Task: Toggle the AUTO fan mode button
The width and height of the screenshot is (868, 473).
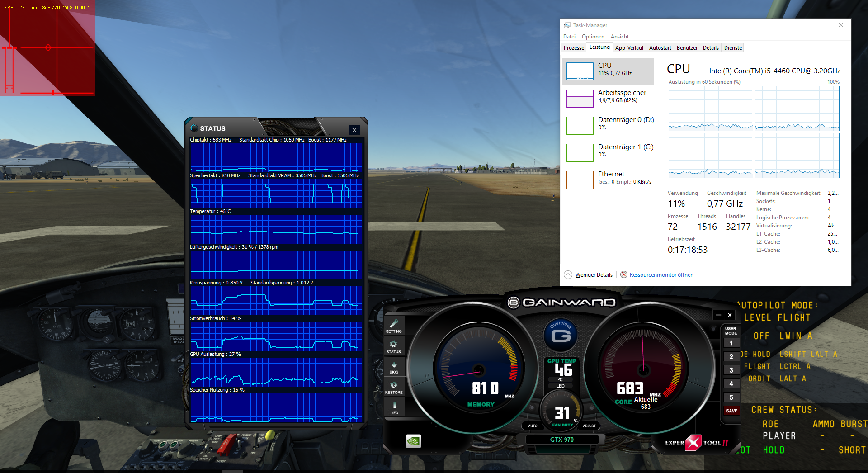Action: click(x=533, y=426)
